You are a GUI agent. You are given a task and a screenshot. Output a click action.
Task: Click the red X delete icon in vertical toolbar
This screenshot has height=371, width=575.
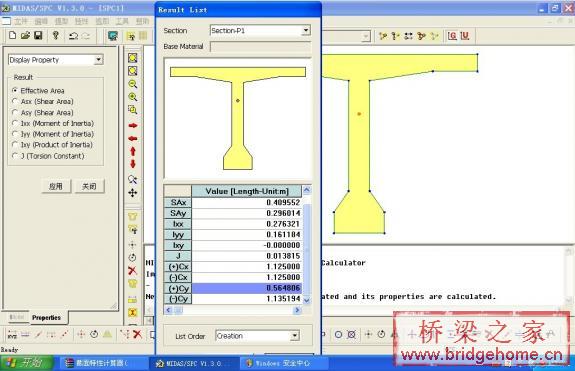point(132,271)
